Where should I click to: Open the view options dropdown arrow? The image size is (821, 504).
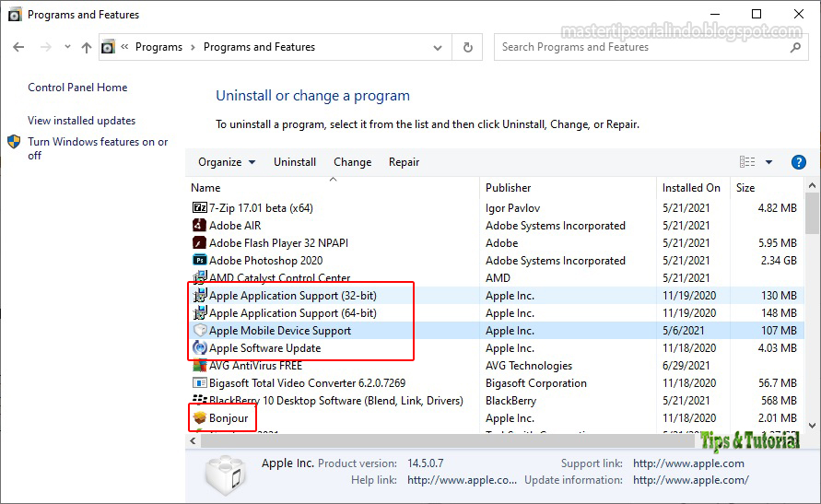pos(768,162)
